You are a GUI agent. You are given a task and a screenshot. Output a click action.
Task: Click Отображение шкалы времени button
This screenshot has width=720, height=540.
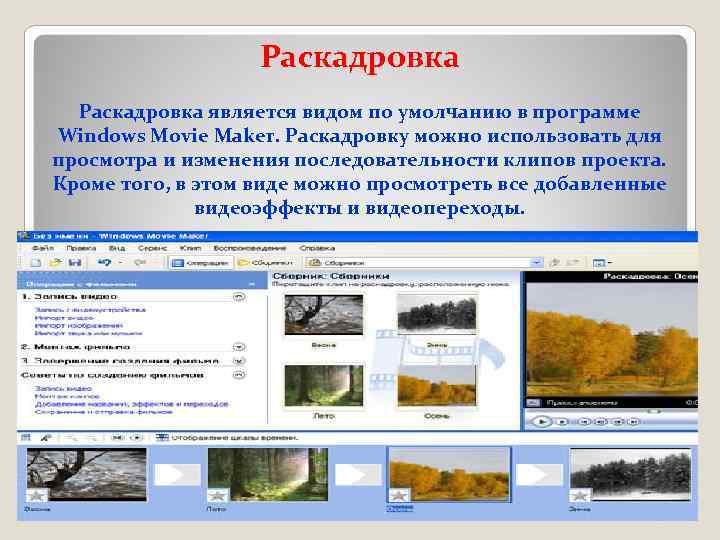click(227, 438)
